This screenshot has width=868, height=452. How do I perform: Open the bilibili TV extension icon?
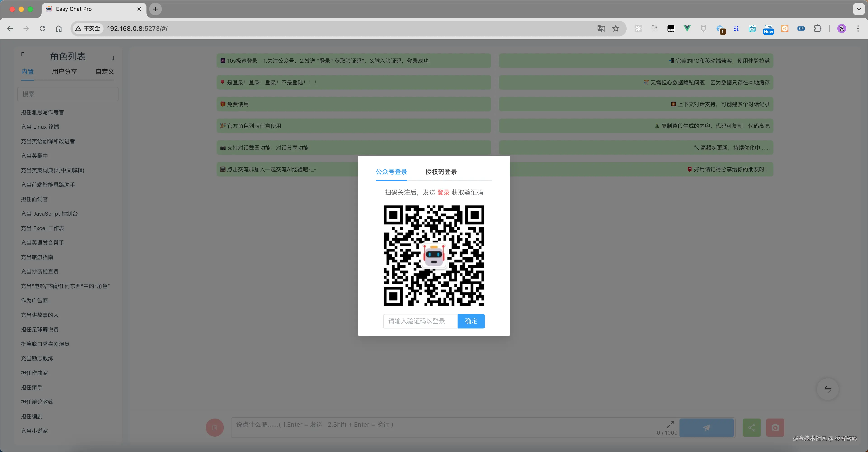tap(752, 29)
